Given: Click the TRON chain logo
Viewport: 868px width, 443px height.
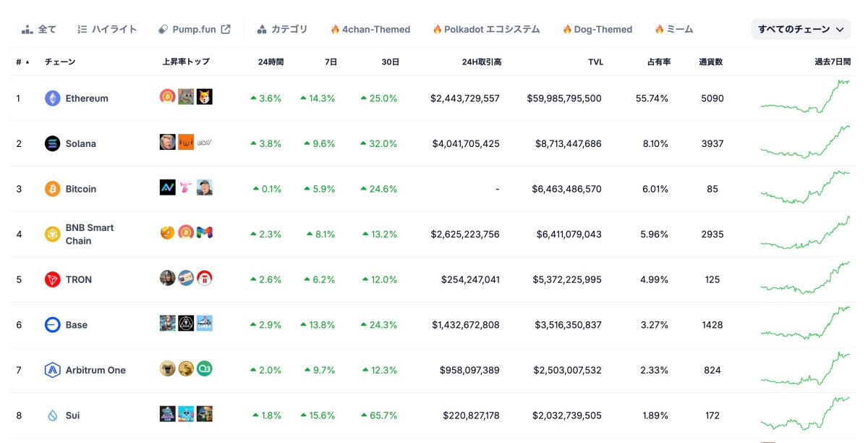Looking at the screenshot, I should (x=52, y=279).
